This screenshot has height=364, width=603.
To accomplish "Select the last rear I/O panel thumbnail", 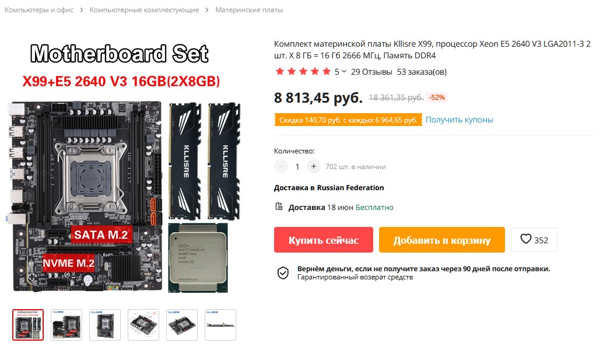I will coord(220,325).
